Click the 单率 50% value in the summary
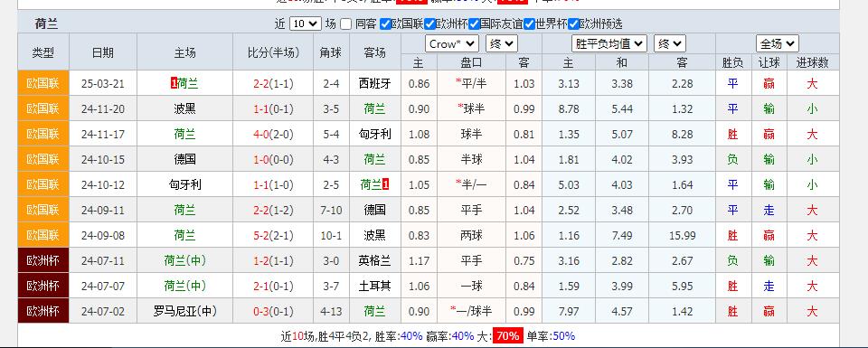The width and height of the screenshot is (868, 348). tap(563, 336)
